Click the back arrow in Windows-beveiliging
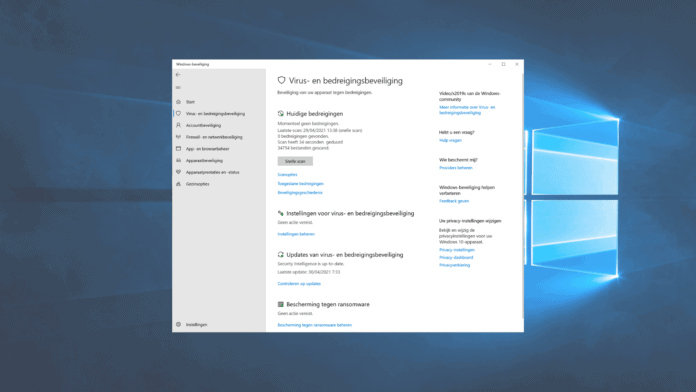 point(178,75)
